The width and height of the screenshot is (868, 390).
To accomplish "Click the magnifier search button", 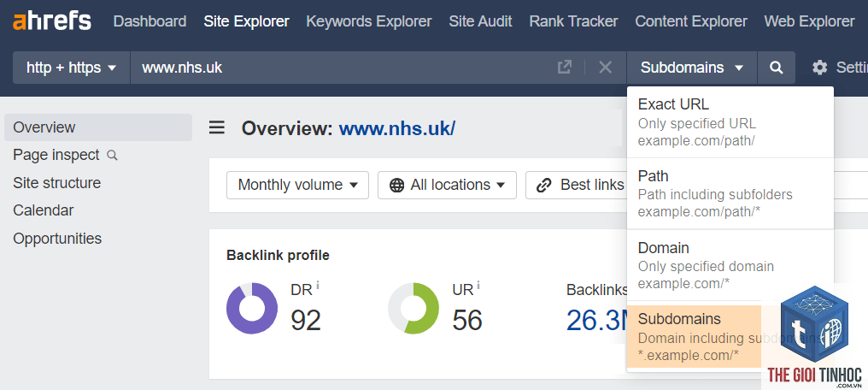I will point(776,68).
